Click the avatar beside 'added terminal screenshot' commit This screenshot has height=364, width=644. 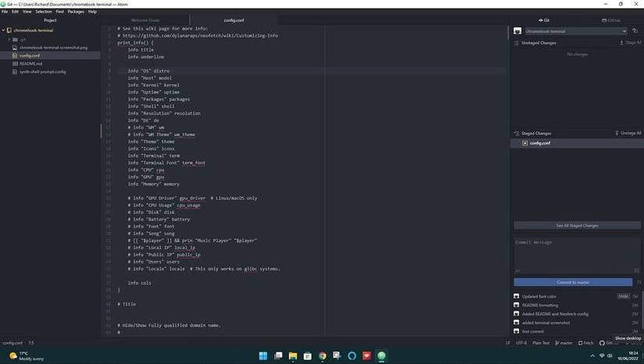[516, 323]
